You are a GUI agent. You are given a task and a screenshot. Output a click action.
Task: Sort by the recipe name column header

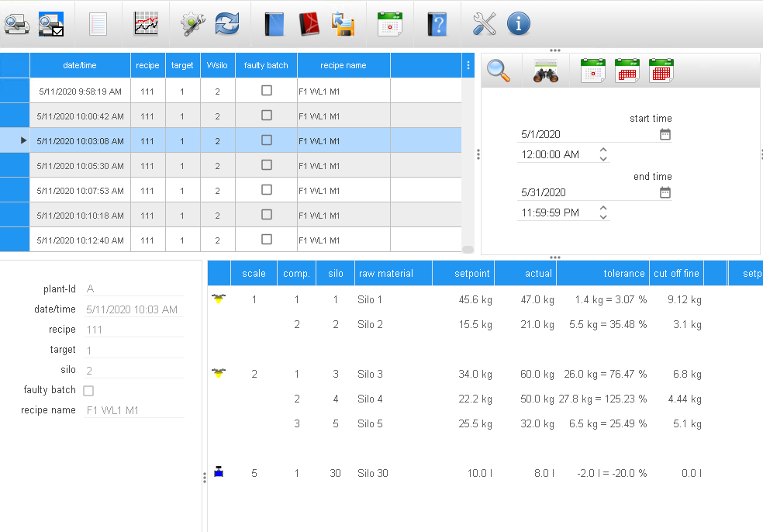point(344,65)
